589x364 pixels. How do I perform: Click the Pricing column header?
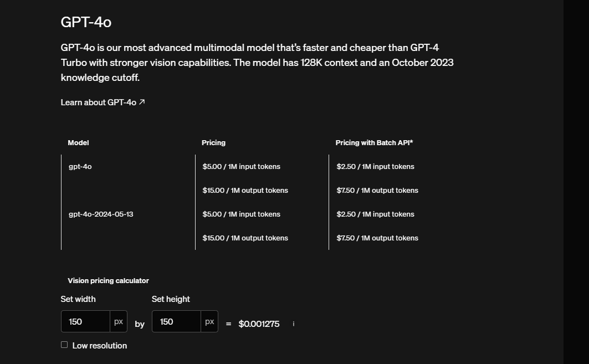pyautogui.click(x=213, y=142)
